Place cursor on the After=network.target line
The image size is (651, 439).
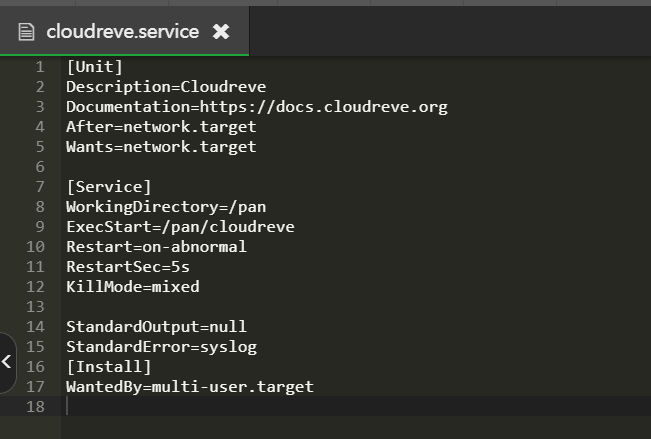pyautogui.click(x=161, y=127)
